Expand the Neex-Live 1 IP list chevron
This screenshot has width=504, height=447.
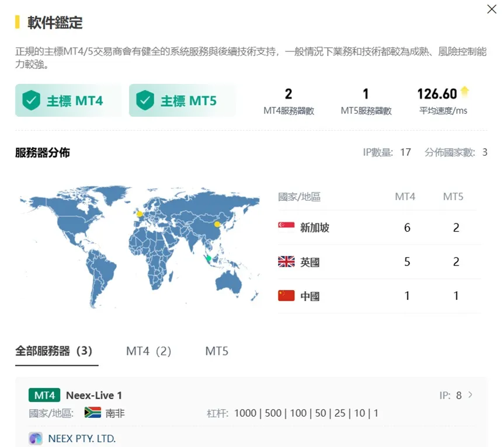click(x=470, y=394)
